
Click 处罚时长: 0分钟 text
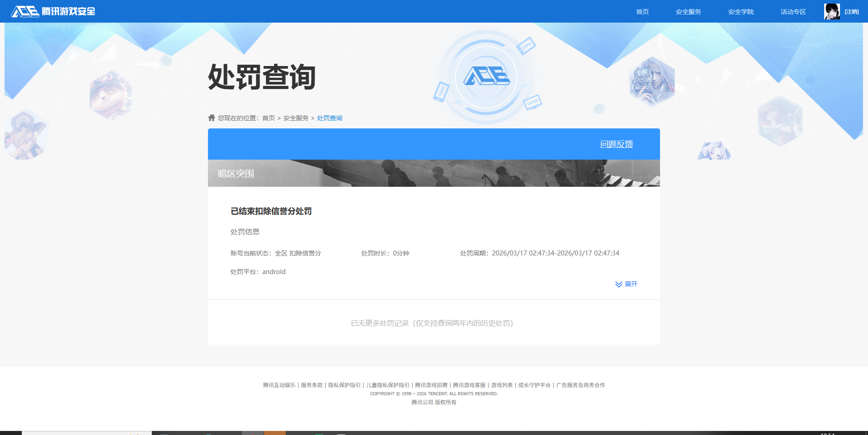pyautogui.click(x=385, y=253)
